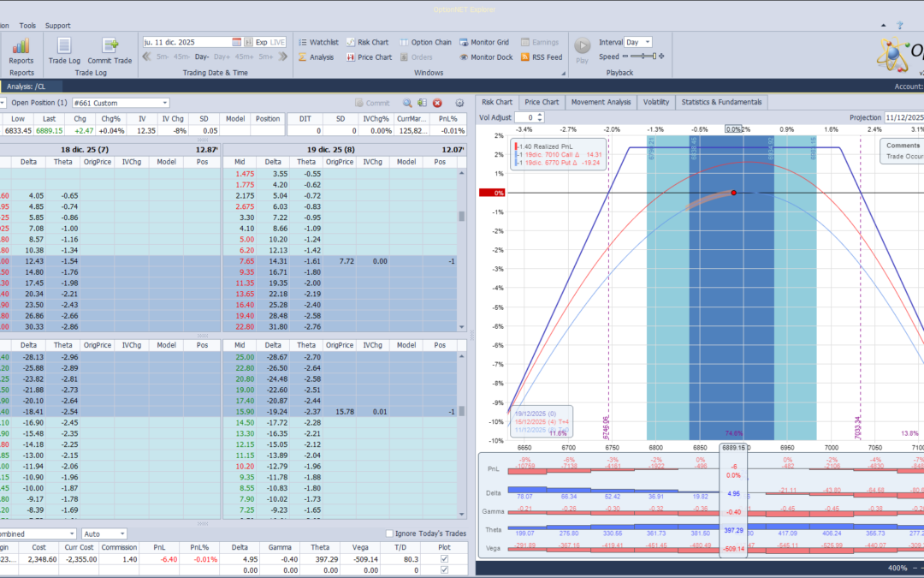Click the Windows group launcher corner icon
The image size is (924, 578).
[563, 74]
